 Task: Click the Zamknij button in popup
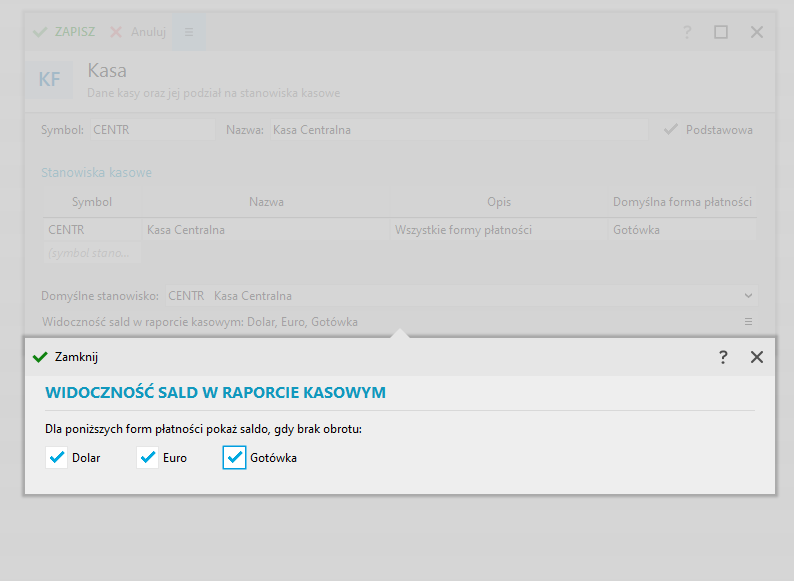tap(65, 357)
